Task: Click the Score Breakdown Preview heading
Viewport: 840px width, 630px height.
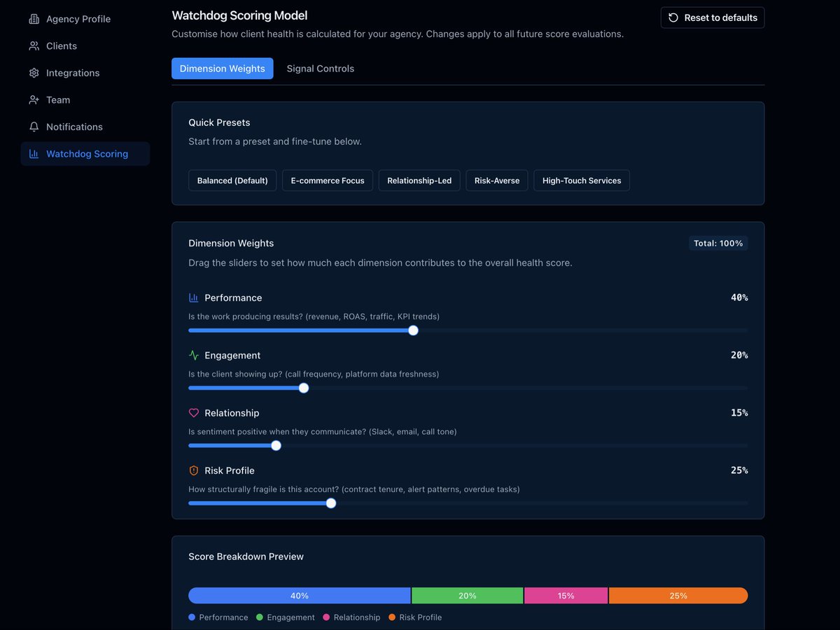Action: coord(246,556)
